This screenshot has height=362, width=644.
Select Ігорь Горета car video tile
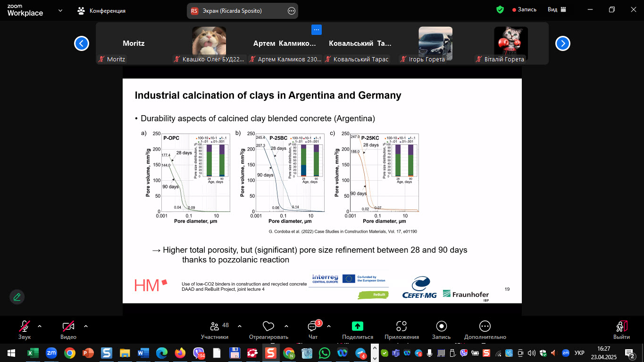(x=435, y=43)
